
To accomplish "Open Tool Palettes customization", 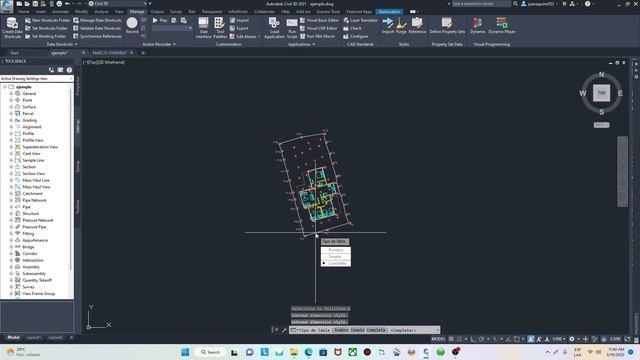I will (220, 28).
